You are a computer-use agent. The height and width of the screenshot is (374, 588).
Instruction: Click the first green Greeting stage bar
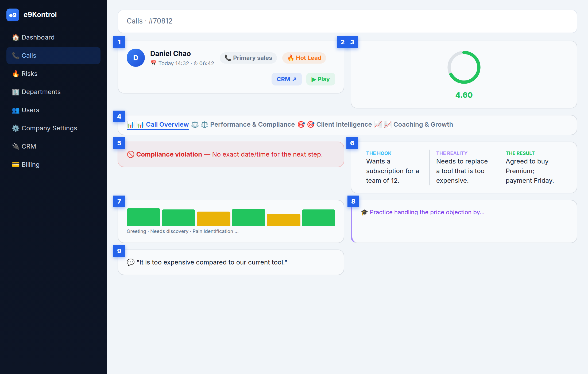tap(144, 217)
